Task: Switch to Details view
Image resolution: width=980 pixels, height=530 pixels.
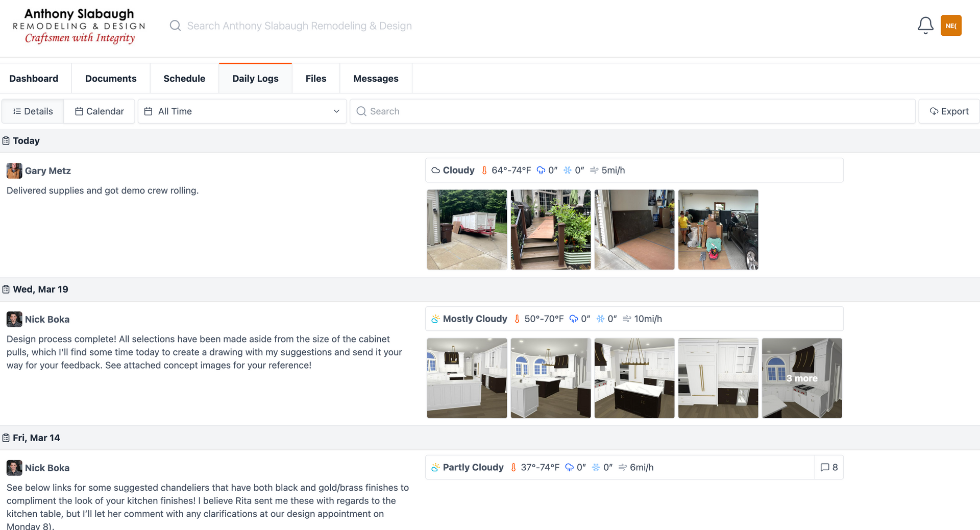Action: tap(33, 111)
